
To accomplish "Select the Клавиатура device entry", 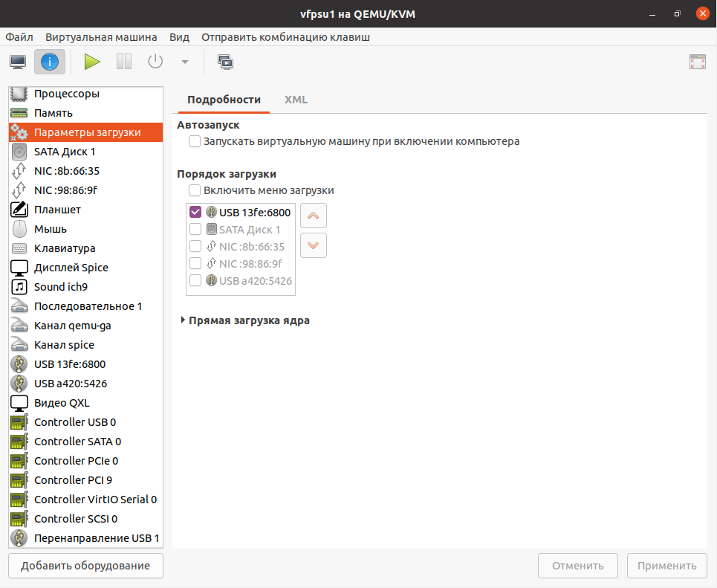I will click(86, 248).
